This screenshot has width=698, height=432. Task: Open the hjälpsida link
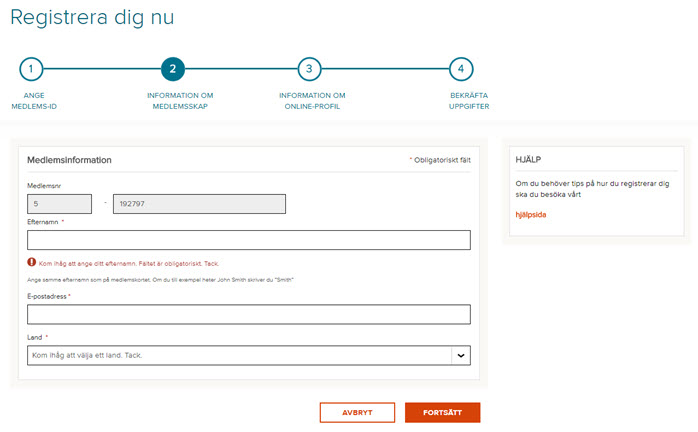(x=531, y=215)
